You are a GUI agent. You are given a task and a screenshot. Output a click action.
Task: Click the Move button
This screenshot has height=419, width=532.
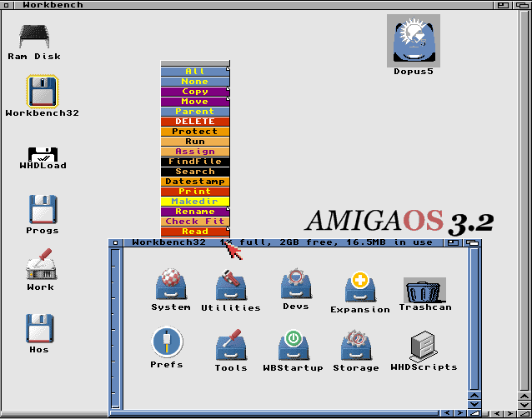point(195,102)
